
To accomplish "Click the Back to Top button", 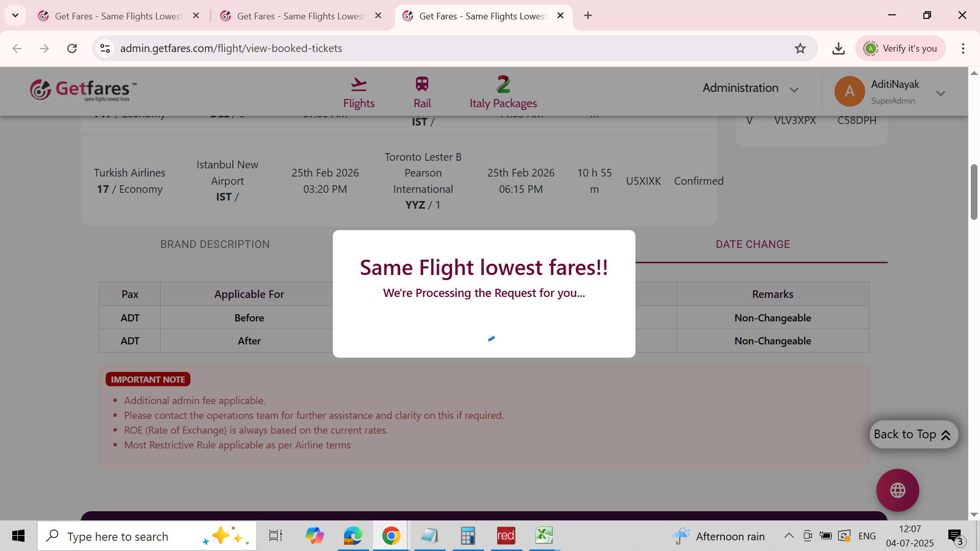I will click(913, 434).
